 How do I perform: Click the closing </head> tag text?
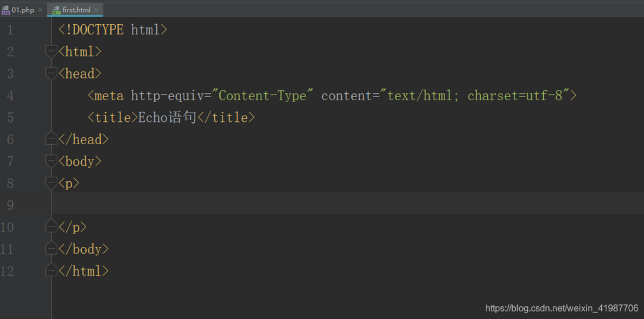tap(84, 139)
